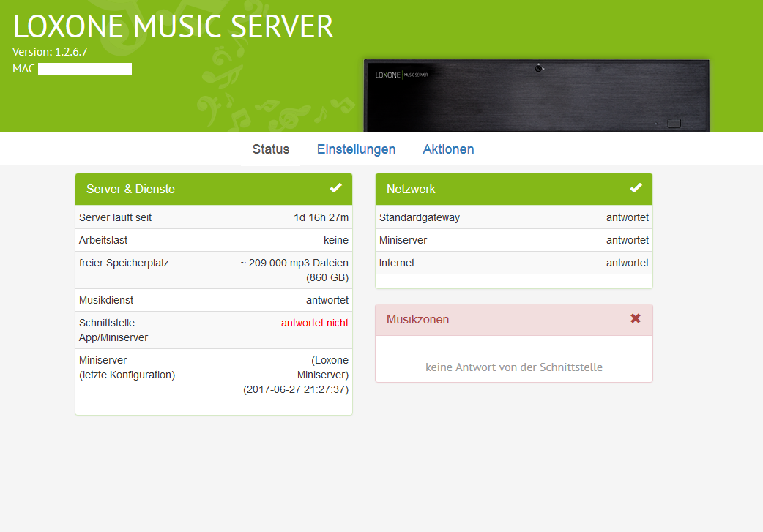Click the Server & Dienste checkmark icon

336,188
